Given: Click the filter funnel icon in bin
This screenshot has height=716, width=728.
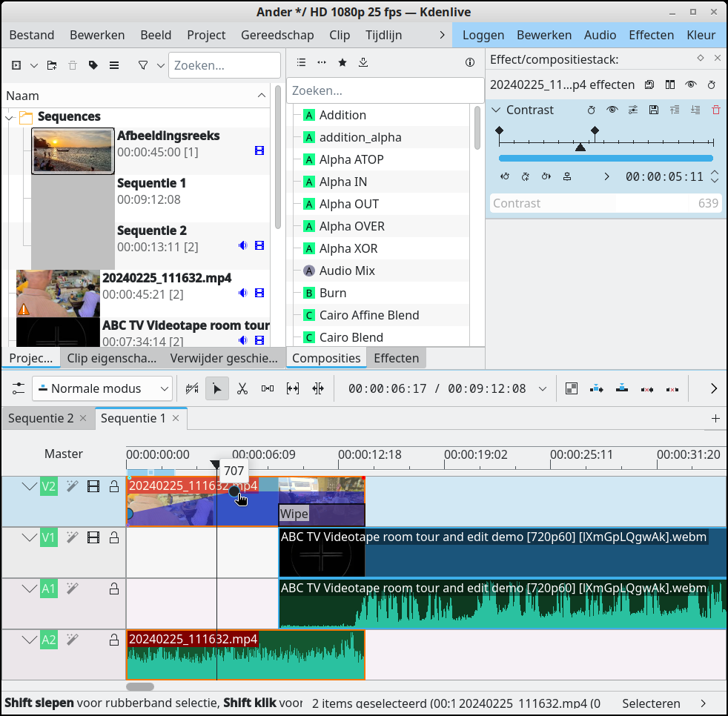Looking at the screenshot, I should coord(143,65).
